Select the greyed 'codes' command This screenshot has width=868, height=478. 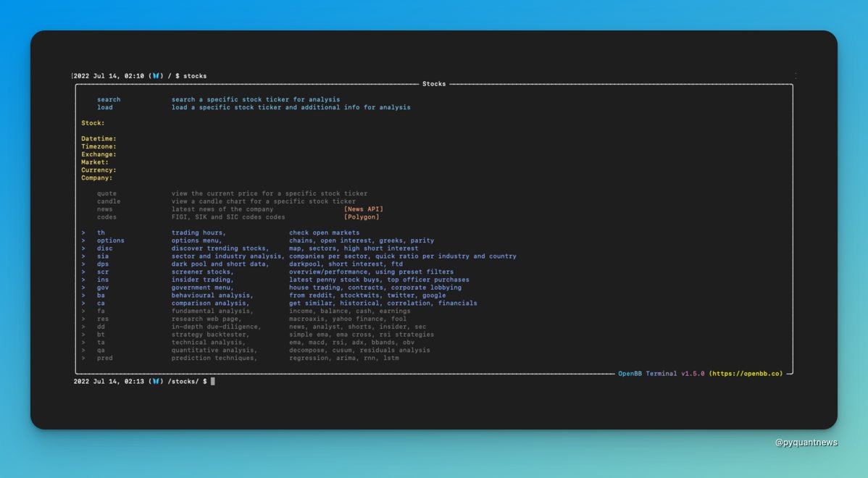click(x=107, y=217)
